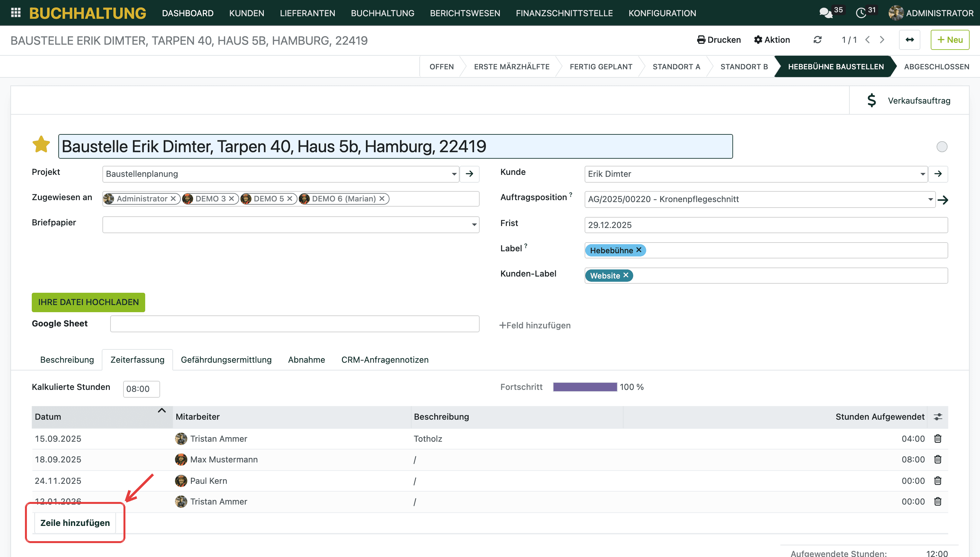Switch to the Abnahme tab
Viewport: 980px width, 557px height.
(x=306, y=359)
